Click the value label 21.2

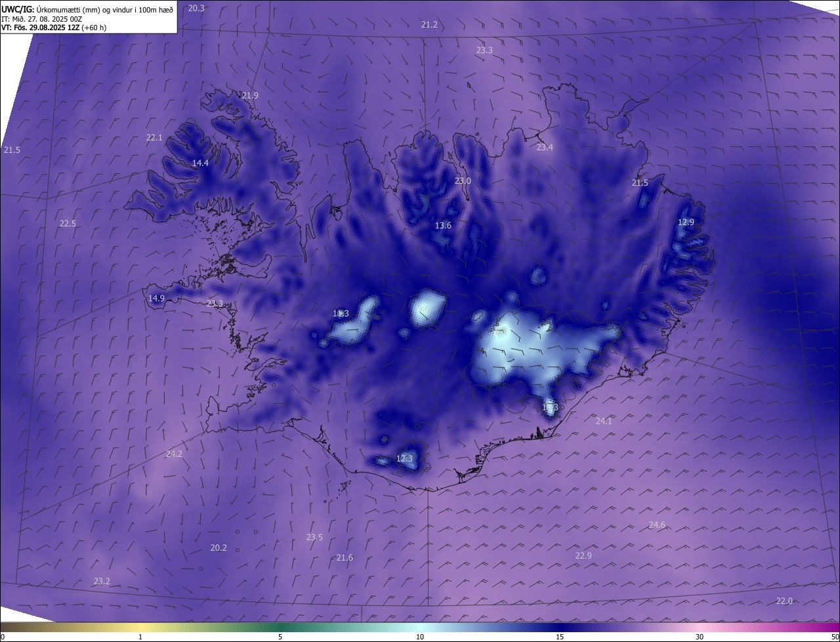pos(429,24)
